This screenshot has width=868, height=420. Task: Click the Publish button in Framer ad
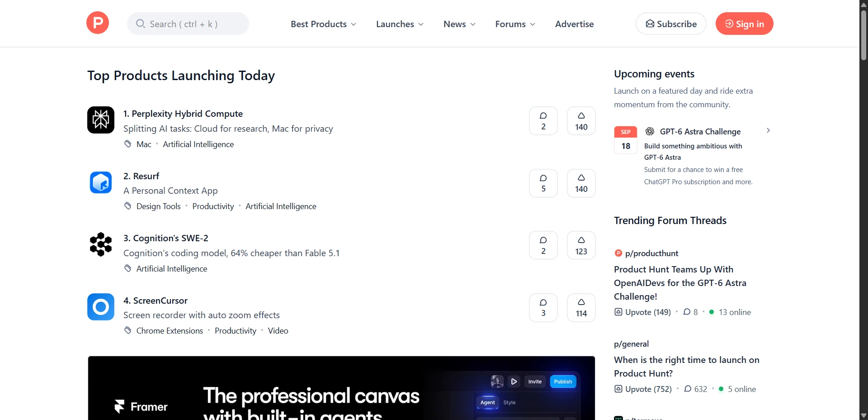click(563, 382)
